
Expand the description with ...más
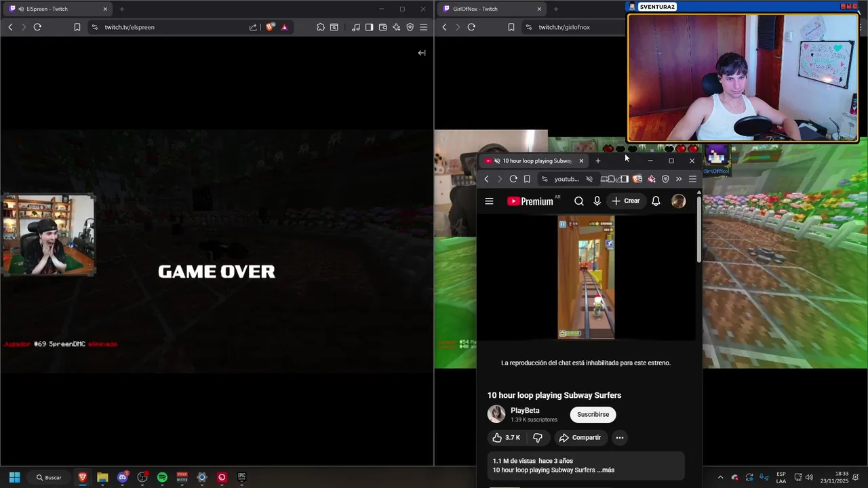[x=606, y=470]
